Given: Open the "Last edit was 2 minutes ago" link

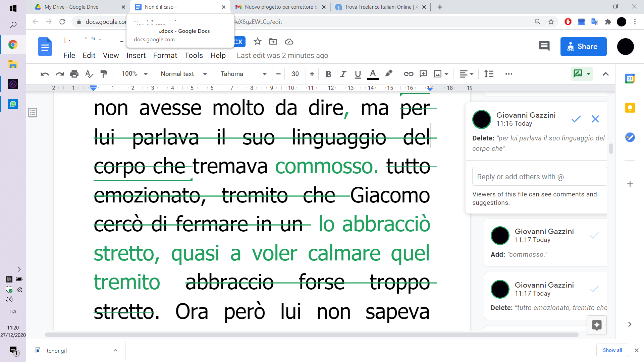Looking at the screenshot, I should tap(282, 55).
